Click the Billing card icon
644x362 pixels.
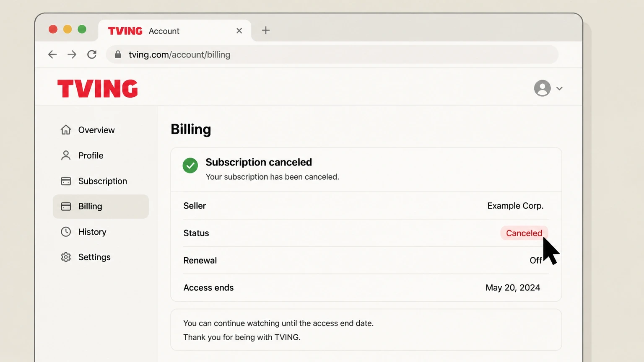(x=66, y=206)
